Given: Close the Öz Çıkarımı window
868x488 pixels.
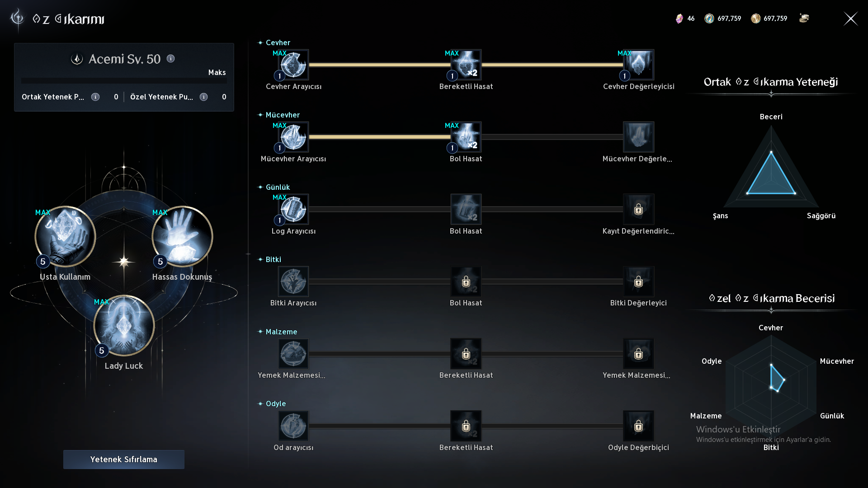Looking at the screenshot, I should click(x=850, y=19).
